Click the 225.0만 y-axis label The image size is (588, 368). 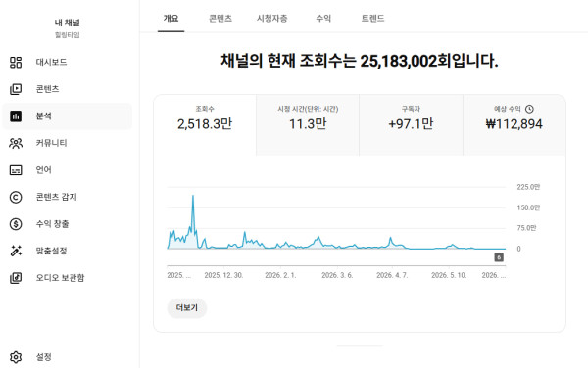pos(528,187)
